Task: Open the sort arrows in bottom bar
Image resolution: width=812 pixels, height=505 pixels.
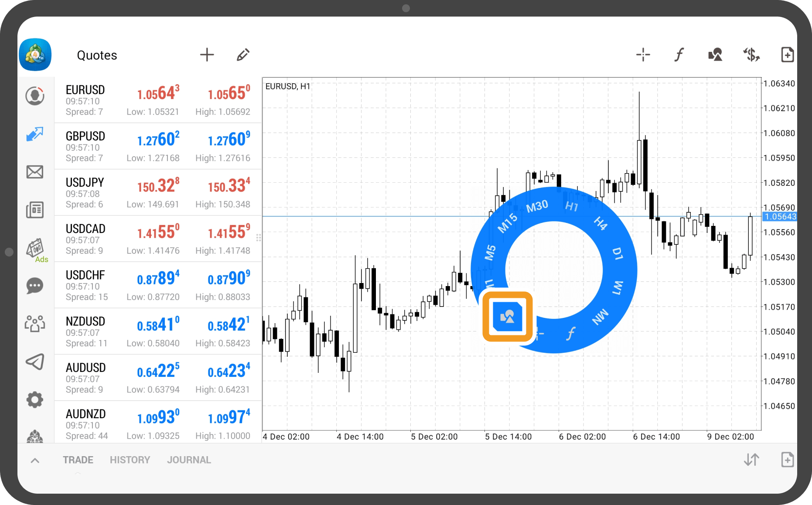Action: click(751, 460)
